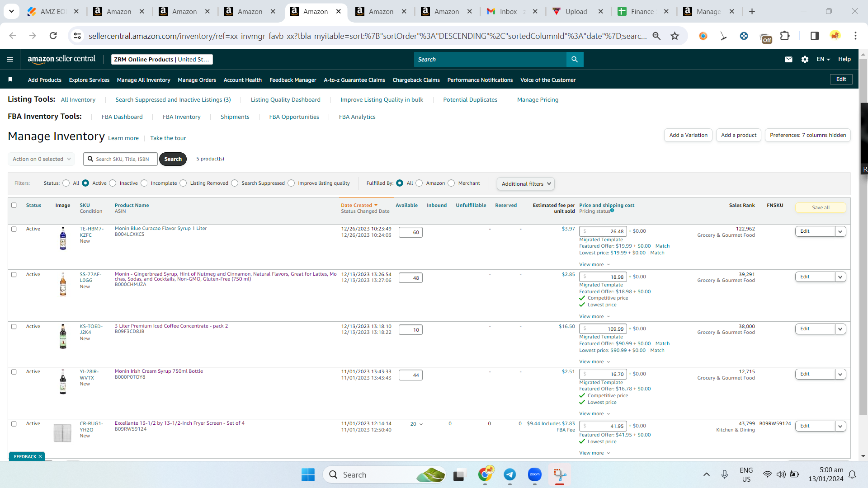868x488 pixels.
Task: Open browser tab search dropdown arrow
Action: pyautogui.click(x=11, y=11)
